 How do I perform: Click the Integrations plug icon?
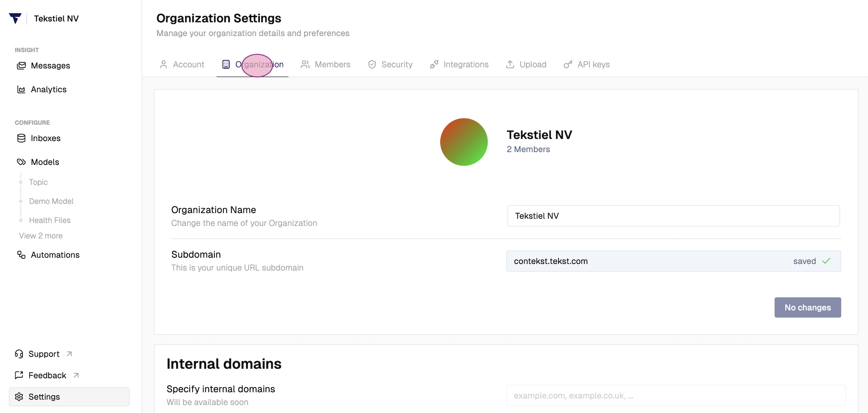(434, 64)
